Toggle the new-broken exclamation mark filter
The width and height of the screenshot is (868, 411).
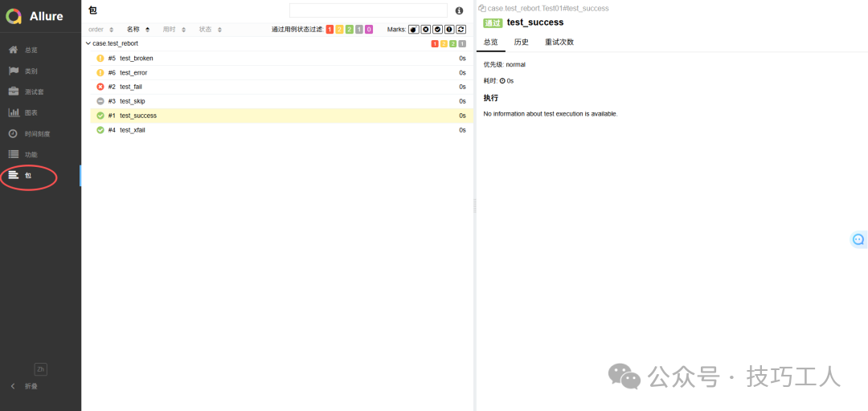[x=449, y=30]
